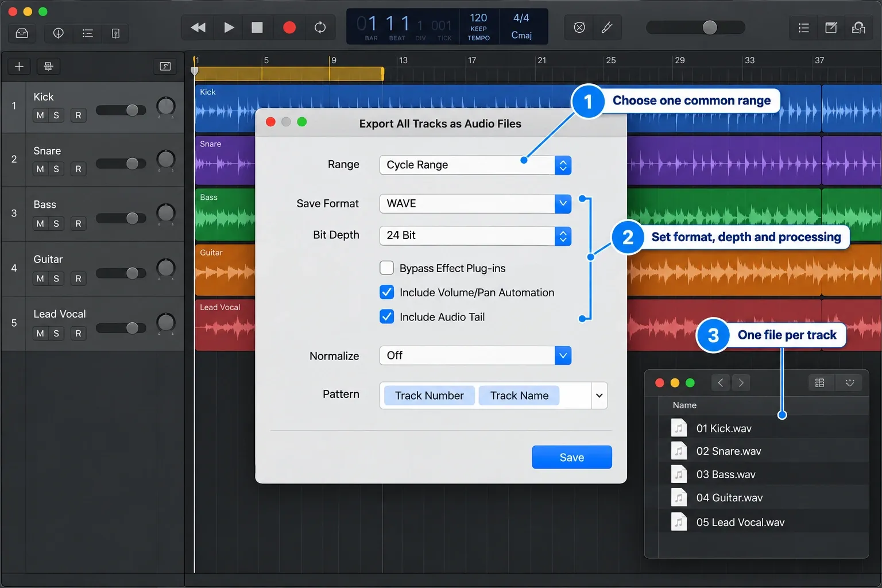Click the Save button in export dialog
882x588 pixels.
coord(572,458)
